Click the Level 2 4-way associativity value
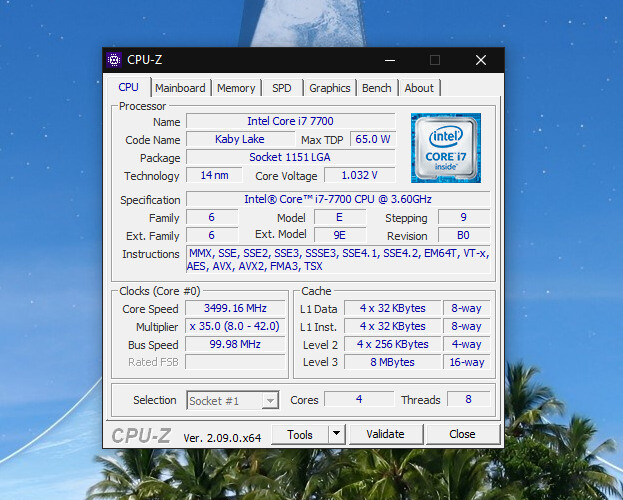 [467, 344]
